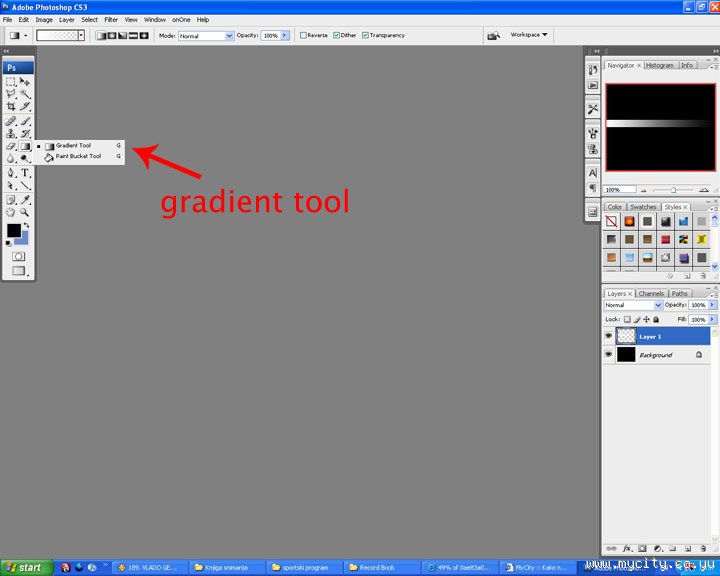Select the Type tool
720x576 pixels.
(x=25, y=173)
